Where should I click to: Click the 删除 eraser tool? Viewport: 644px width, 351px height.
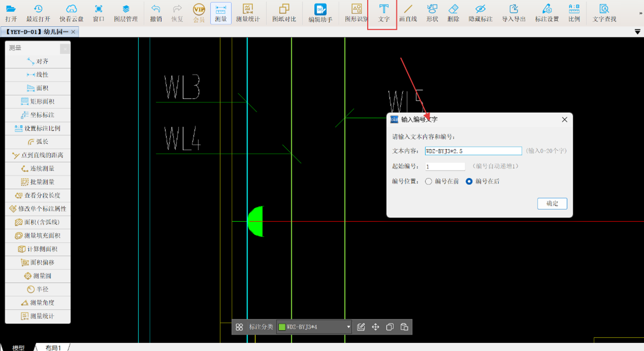[x=453, y=13]
